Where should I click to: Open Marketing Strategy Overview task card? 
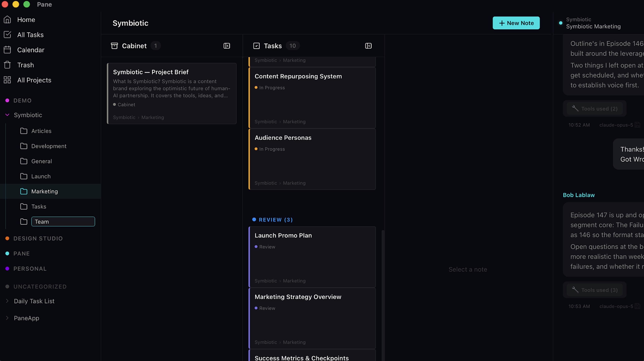[312, 318]
